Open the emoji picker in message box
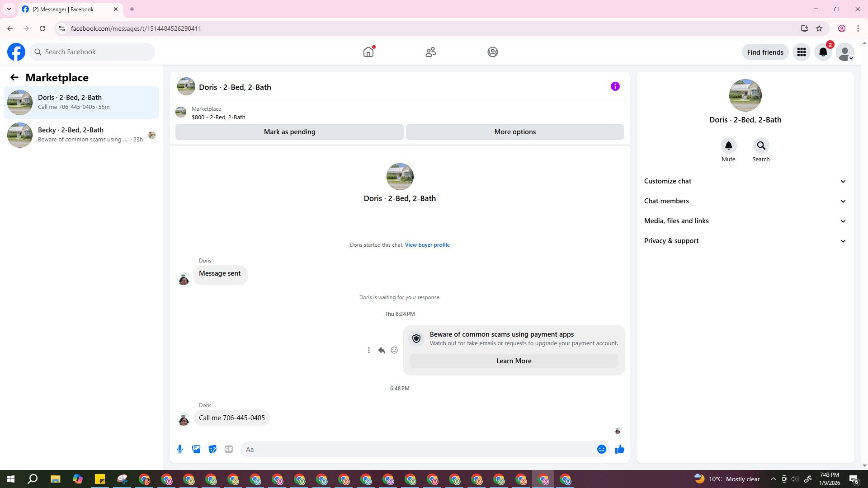Viewport: 868px width, 488px height. [x=601, y=449]
